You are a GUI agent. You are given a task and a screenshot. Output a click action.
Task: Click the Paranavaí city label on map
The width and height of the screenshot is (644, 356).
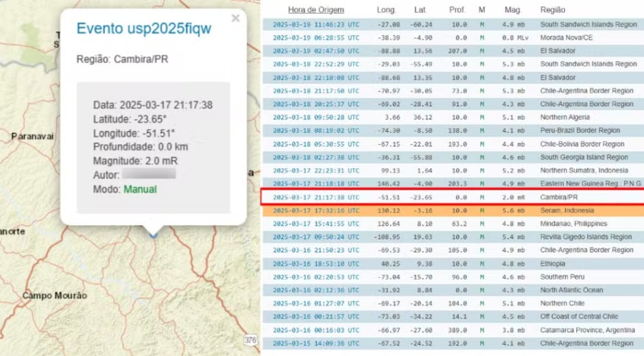32,137
